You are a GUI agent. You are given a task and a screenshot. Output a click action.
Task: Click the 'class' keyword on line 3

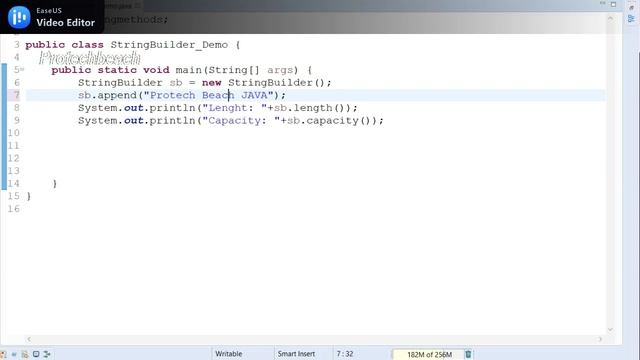[87, 45]
